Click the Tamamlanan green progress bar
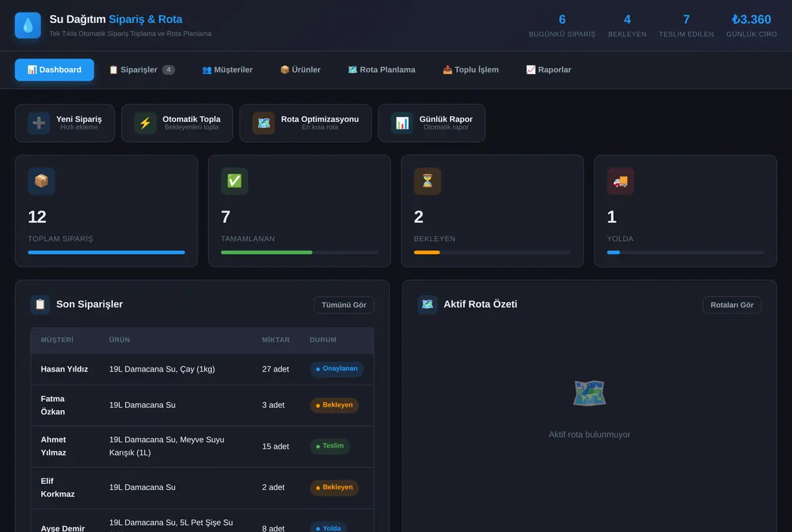The width and height of the screenshot is (792, 532). point(267,252)
